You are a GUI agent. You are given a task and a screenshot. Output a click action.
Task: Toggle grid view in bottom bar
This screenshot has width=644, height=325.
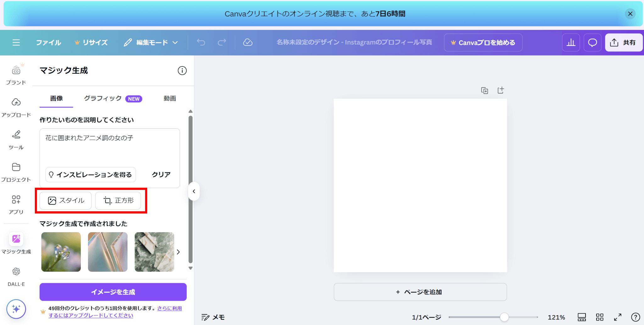(600, 317)
